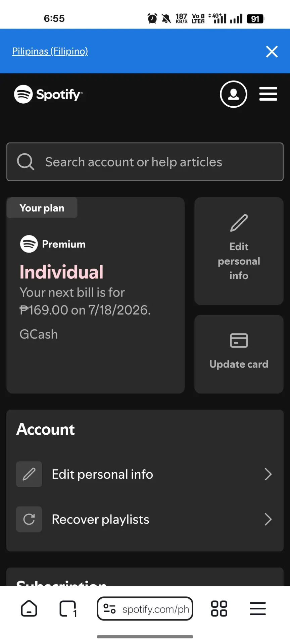This screenshot has height=644, width=290.
Task: Open the user profile icon
Action: 234,94
